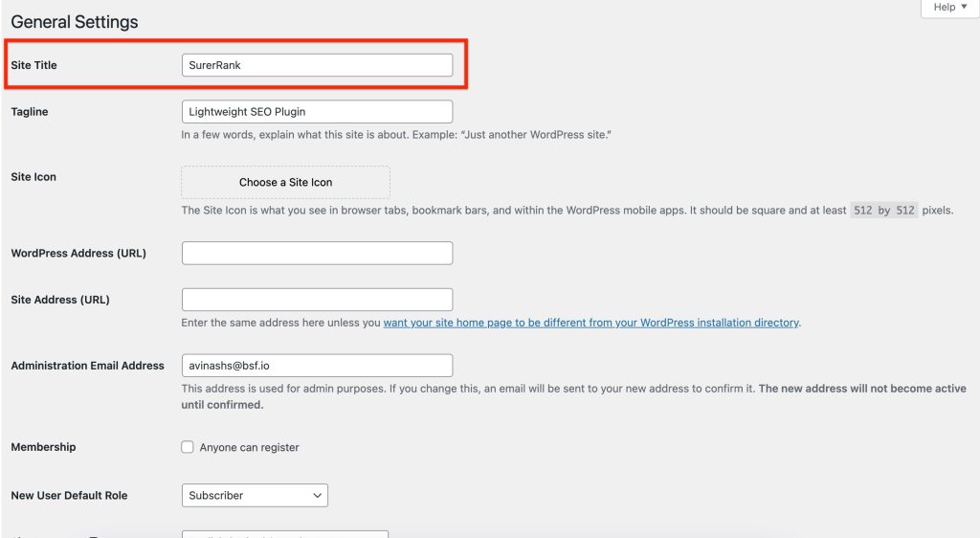This screenshot has width=980, height=538.
Task: Click the Site Address (URL) label
Action: point(60,300)
